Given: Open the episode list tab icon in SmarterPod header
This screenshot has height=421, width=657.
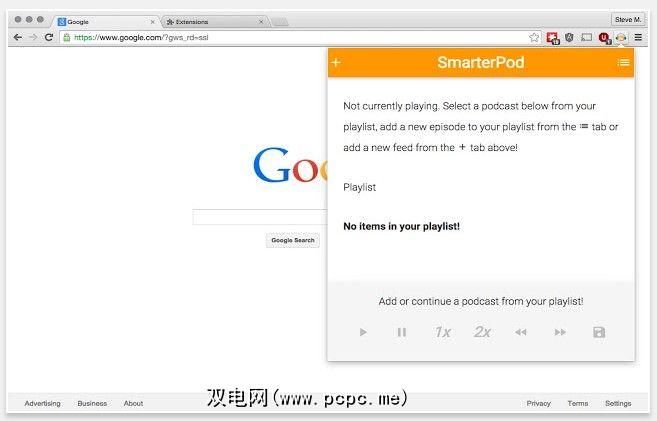Looking at the screenshot, I should [x=623, y=63].
